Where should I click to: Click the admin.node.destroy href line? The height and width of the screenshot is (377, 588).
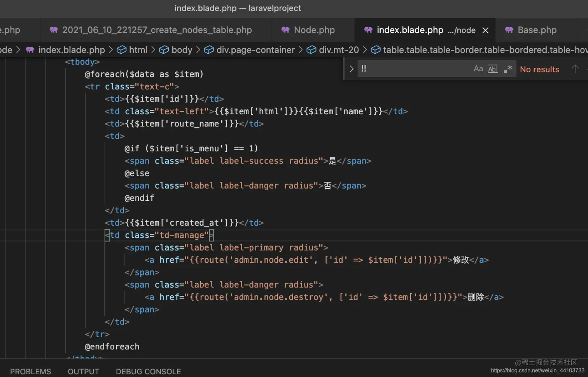[x=324, y=297]
